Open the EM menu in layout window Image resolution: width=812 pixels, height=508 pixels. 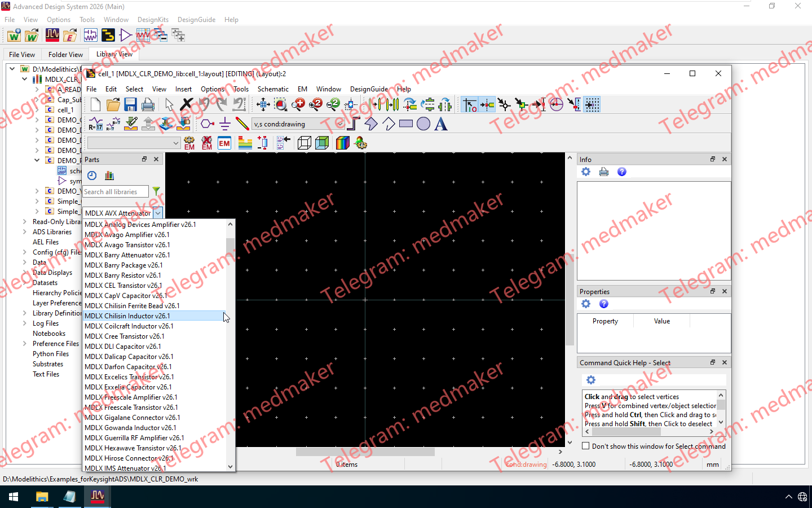[302, 89]
